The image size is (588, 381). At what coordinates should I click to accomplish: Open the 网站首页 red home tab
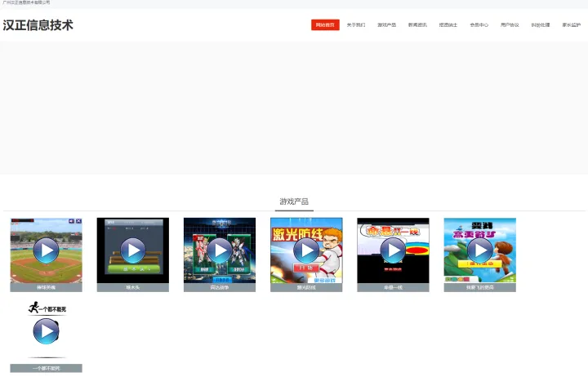[325, 24]
